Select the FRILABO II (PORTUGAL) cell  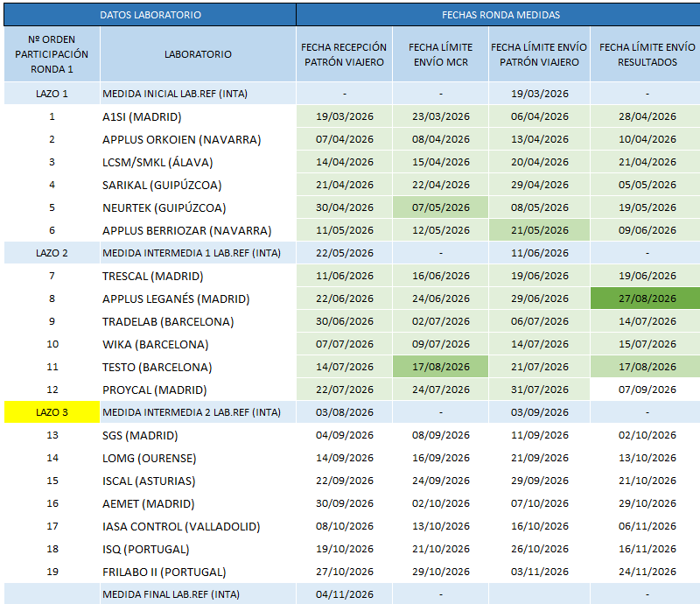pyautogui.click(x=198, y=572)
